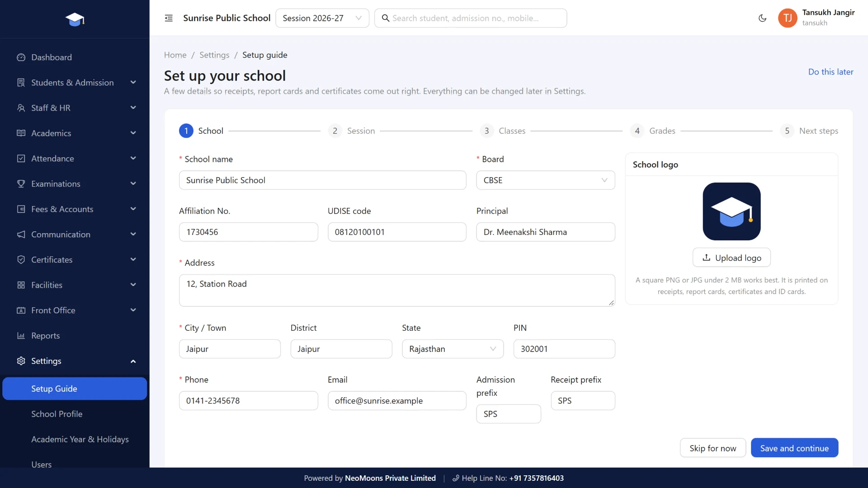Viewport: 868px width, 488px height.
Task: Expand the Fees & Accounts chevron
Action: [x=133, y=209]
